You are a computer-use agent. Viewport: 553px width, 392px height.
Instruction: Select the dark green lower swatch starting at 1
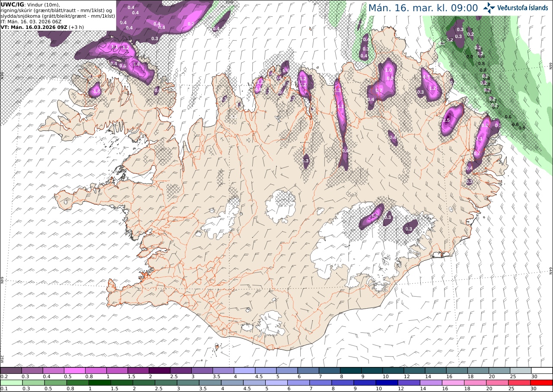100,383
